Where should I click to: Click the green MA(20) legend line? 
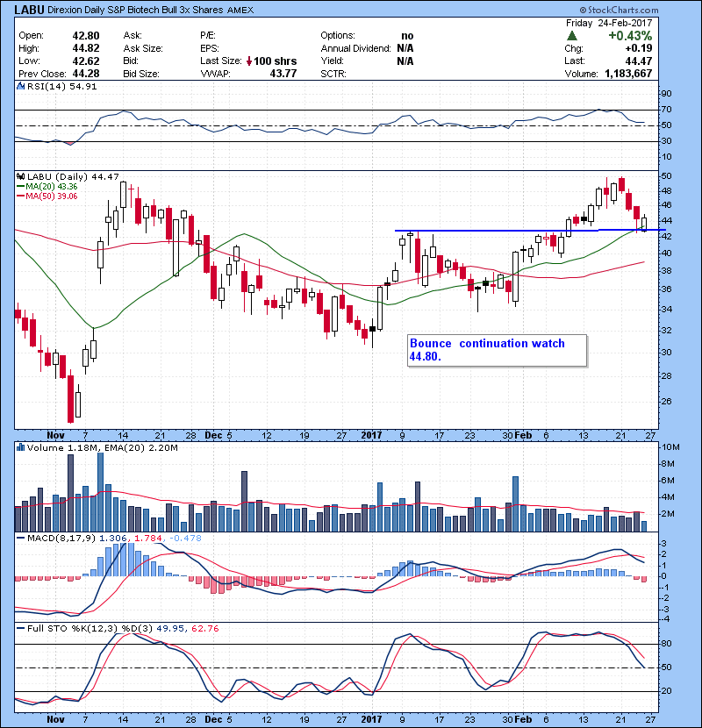[22, 187]
